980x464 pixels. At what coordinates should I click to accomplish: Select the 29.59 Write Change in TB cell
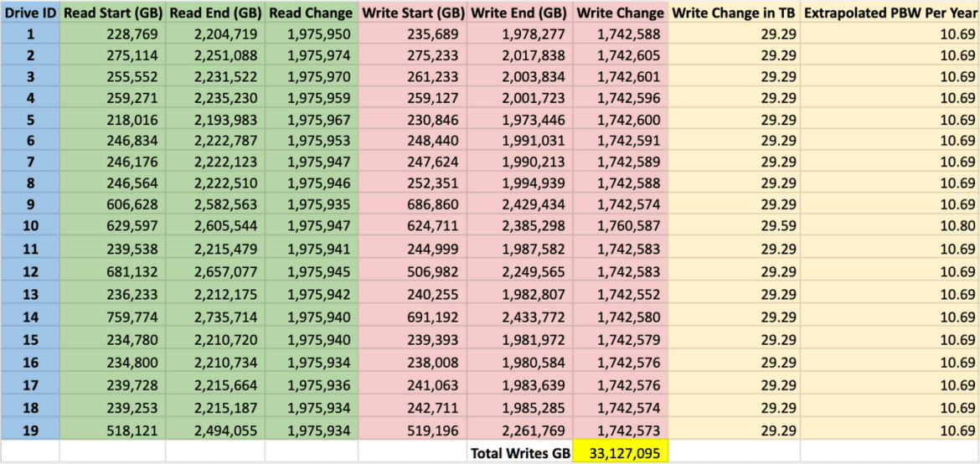(x=735, y=224)
